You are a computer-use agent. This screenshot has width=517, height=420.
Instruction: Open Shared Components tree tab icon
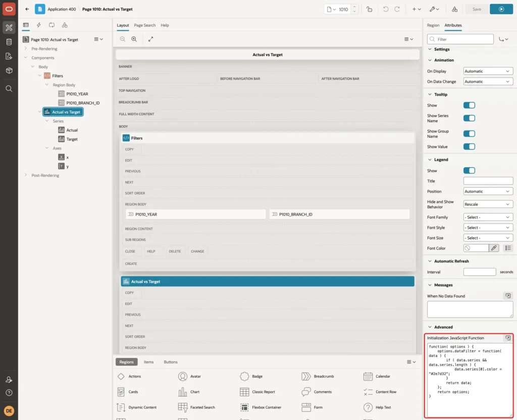(x=65, y=25)
